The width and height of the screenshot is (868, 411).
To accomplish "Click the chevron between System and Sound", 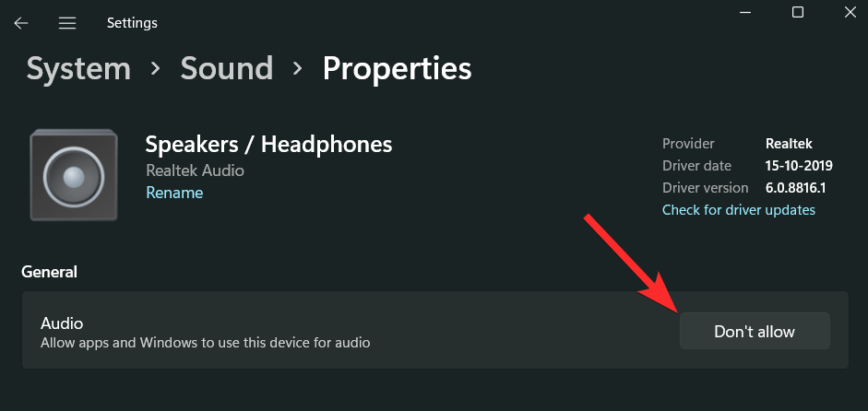I will pos(155,69).
